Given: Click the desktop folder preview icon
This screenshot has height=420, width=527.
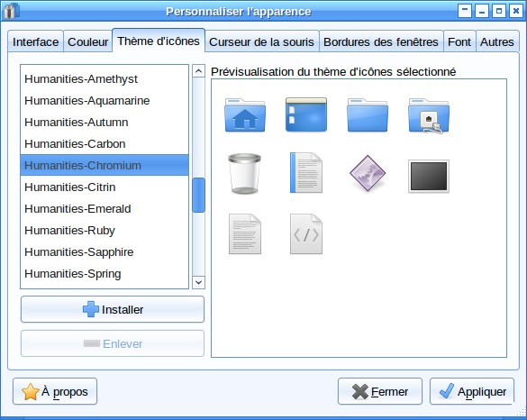Looking at the screenshot, I should (x=306, y=114).
